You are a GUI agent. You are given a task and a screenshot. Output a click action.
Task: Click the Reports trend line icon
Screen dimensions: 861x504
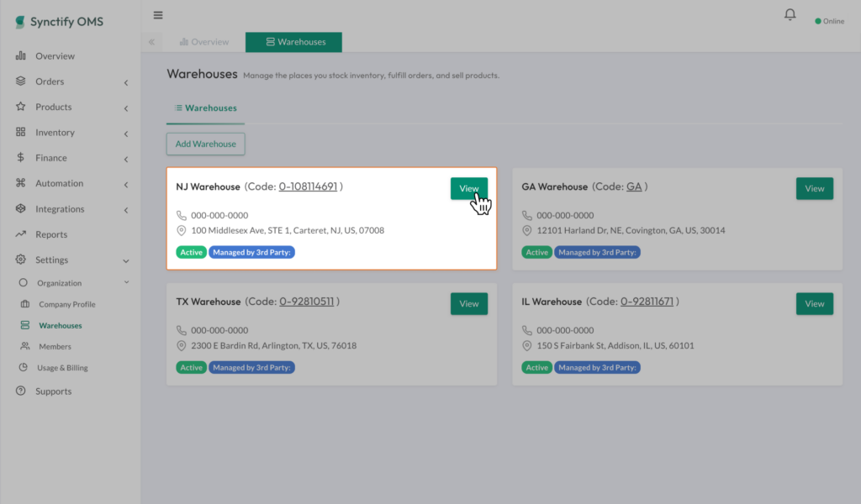(21, 234)
